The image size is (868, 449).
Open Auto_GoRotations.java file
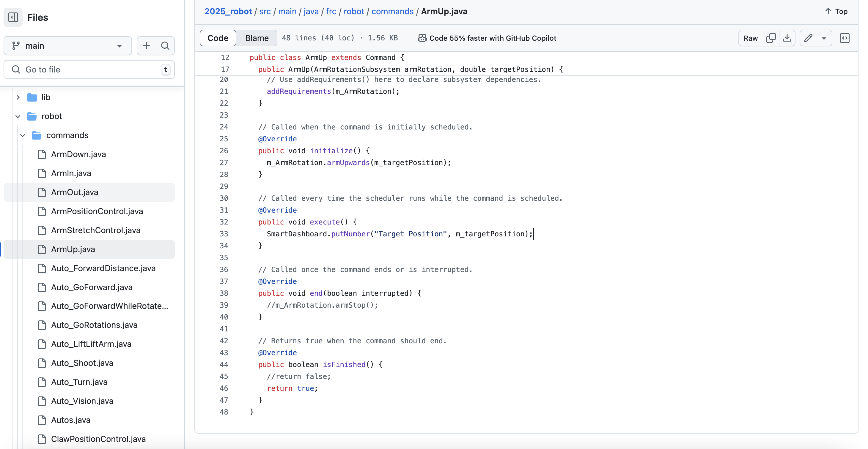coord(94,325)
